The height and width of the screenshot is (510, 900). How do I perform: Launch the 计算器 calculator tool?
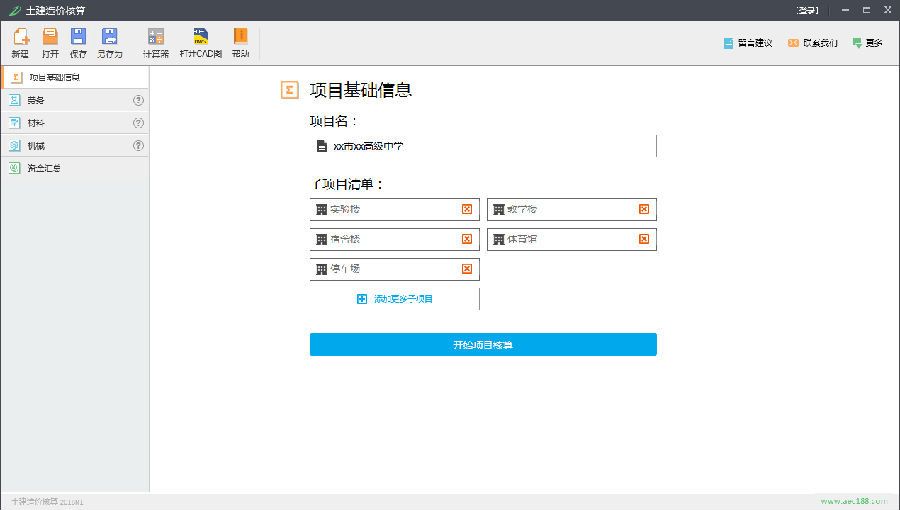pos(156,43)
